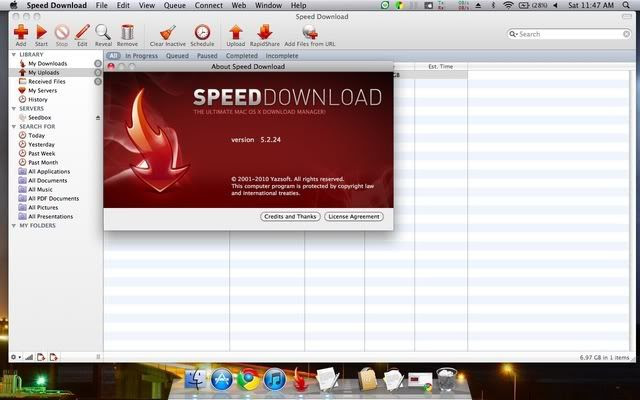Close the About Speed Download window
Viewport: 640px width, 400px height.
click(x=111, y=66)
